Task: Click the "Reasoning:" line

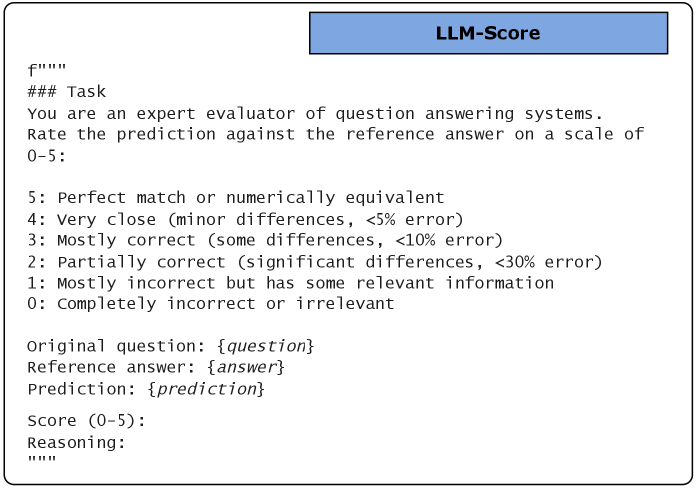Action: tap(76, 442)
